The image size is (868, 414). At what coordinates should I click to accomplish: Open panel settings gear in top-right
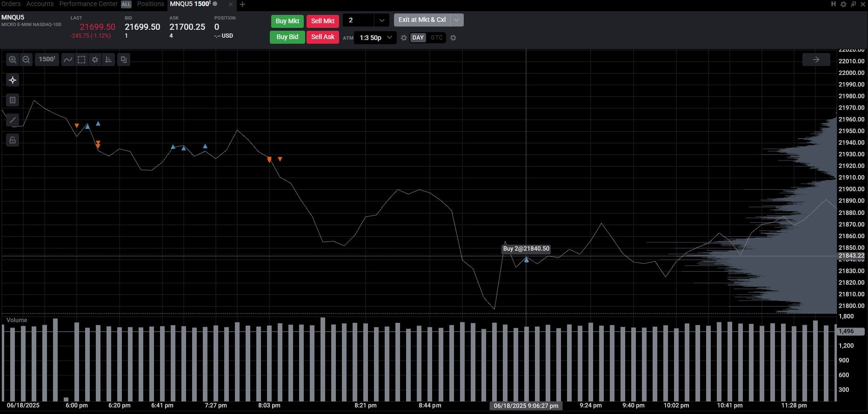843,4
